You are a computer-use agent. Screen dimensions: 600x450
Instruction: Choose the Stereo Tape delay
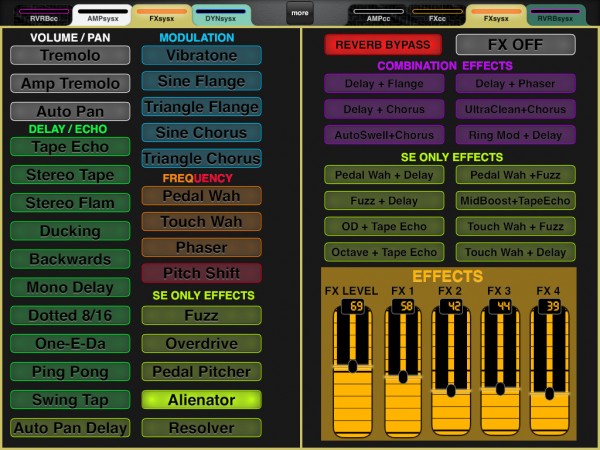(x=70, y=174)
